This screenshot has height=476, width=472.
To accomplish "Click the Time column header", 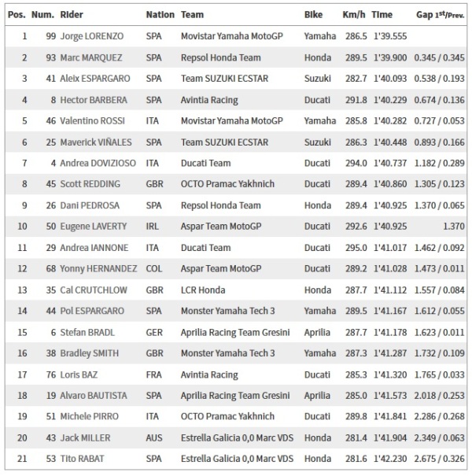I will (382, 15).
